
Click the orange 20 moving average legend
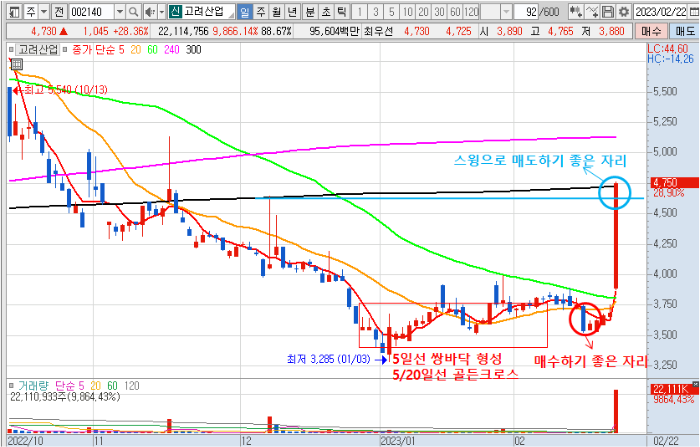[x=135, y=50]
